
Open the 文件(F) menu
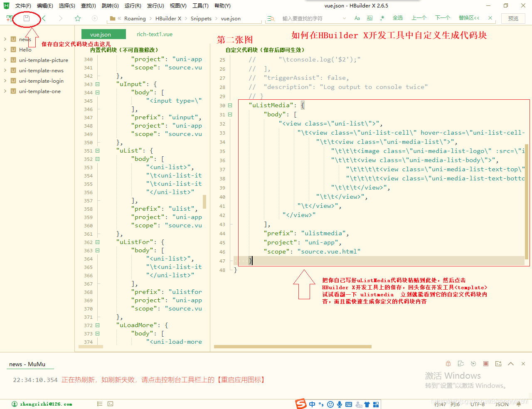(x=23, y=5)
